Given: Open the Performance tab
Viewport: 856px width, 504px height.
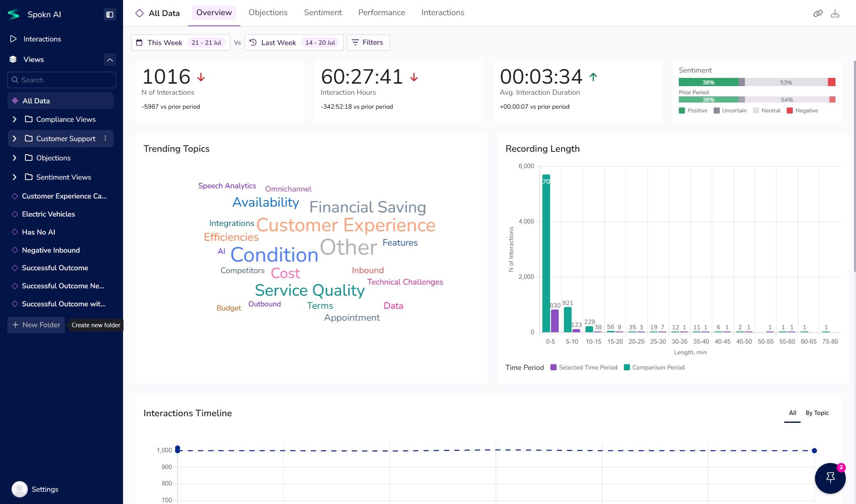Looking at the screenshot, I should pyautogui.click(x=381, y=13).
